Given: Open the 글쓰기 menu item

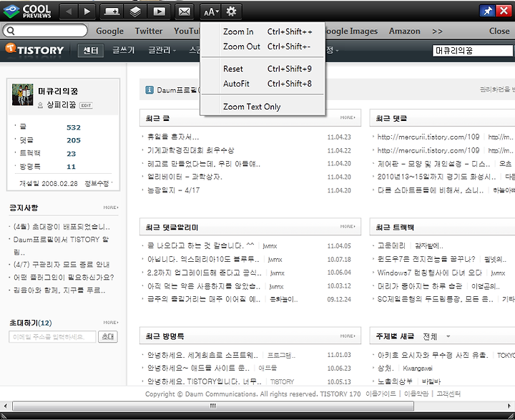Looking at the screenshot, I should (124, 50).
